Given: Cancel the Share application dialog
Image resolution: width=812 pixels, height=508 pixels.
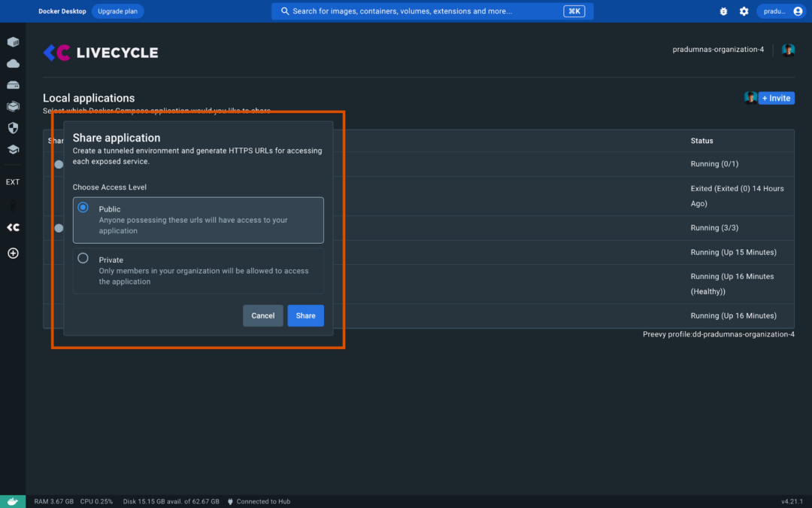Looking at the screenshot, I should click(x=263, y=315).
